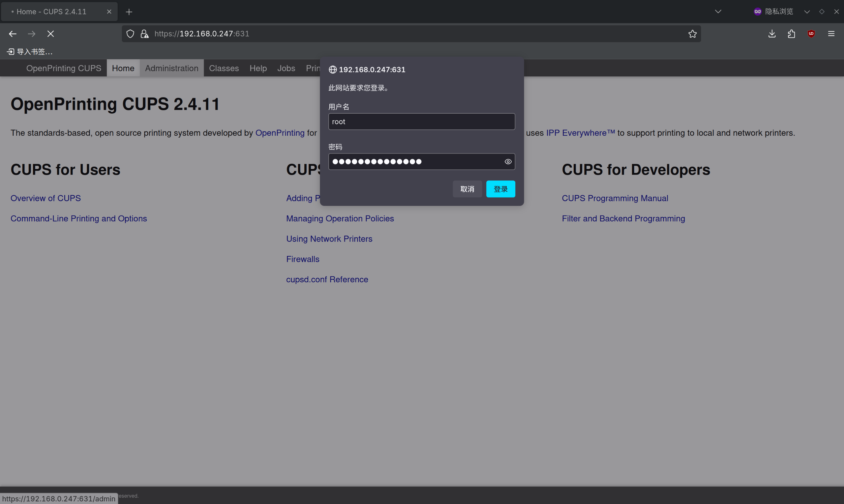Open Using Network Printers link
Screen dimensions: 844x504
point(329,239)
